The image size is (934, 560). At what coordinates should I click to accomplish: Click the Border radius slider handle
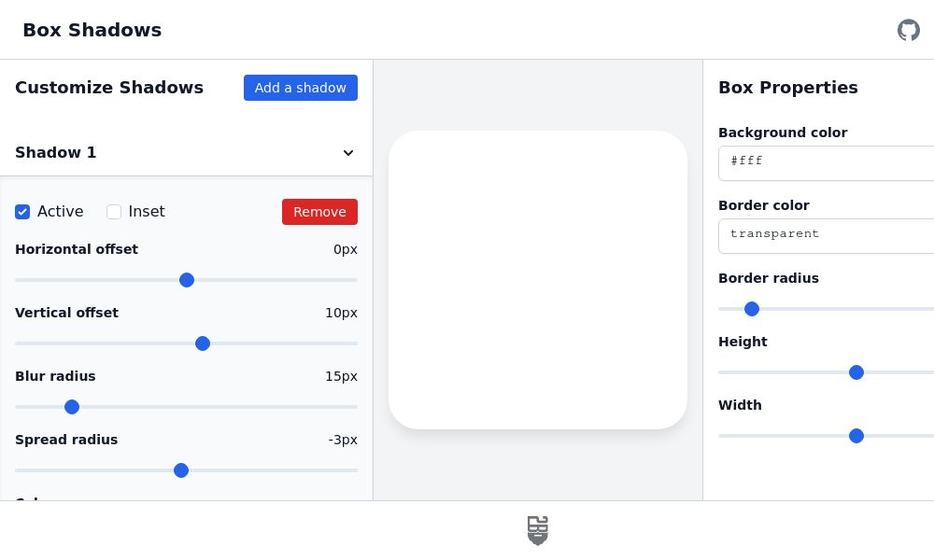coord(752,309)
